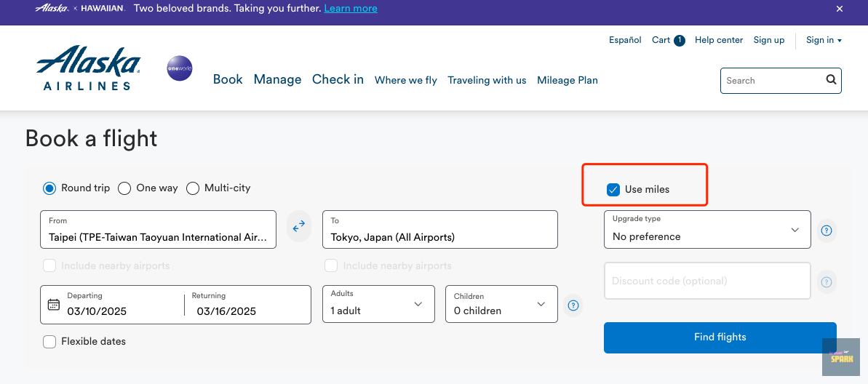Open the Mileage Plan menu item

pos(567,80)
